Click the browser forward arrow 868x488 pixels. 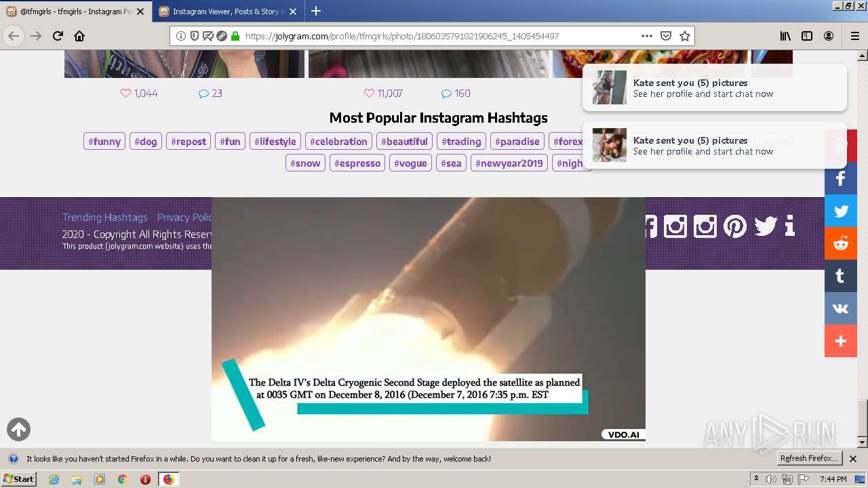36,36
